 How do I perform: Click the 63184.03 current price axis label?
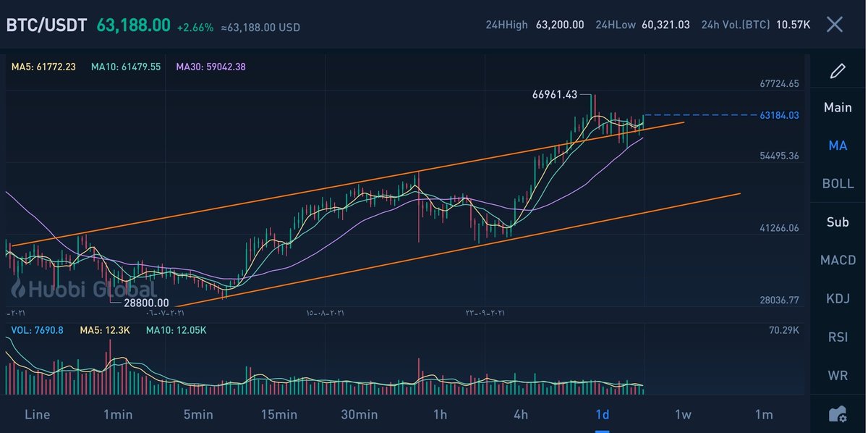pos(779,115)
